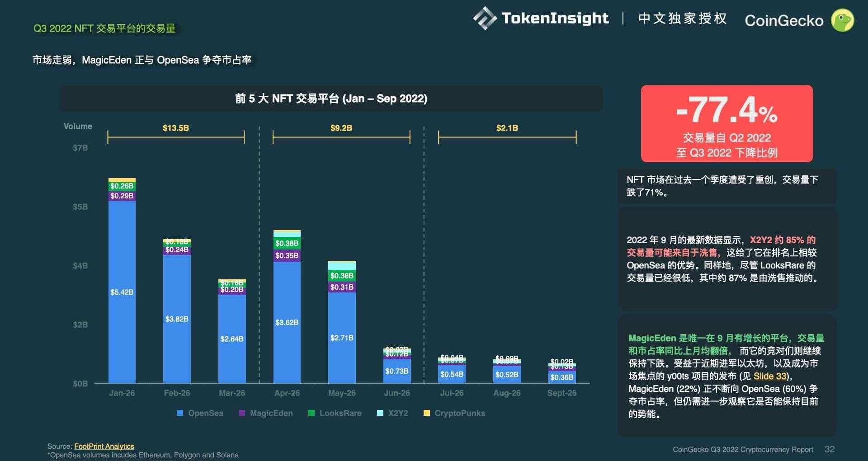Click the $0.54B value in Jul-26 bar

pyautogui.click(x=452, y=374)
